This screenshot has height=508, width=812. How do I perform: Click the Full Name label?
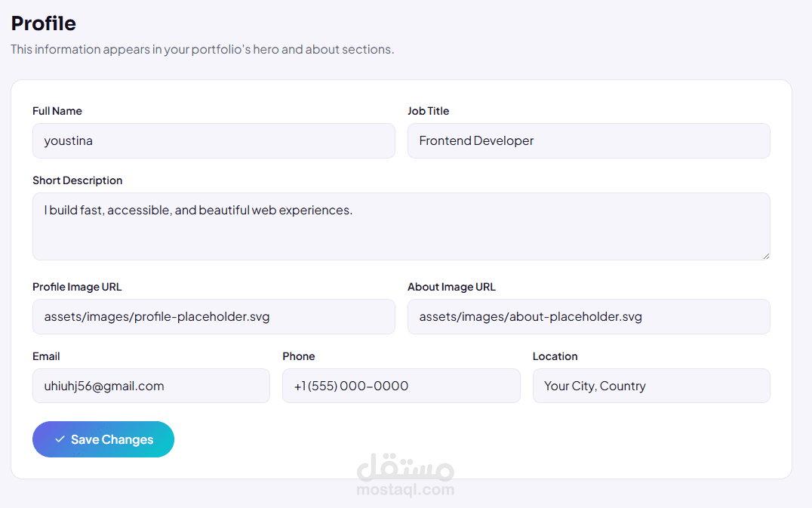click(57, 111)
